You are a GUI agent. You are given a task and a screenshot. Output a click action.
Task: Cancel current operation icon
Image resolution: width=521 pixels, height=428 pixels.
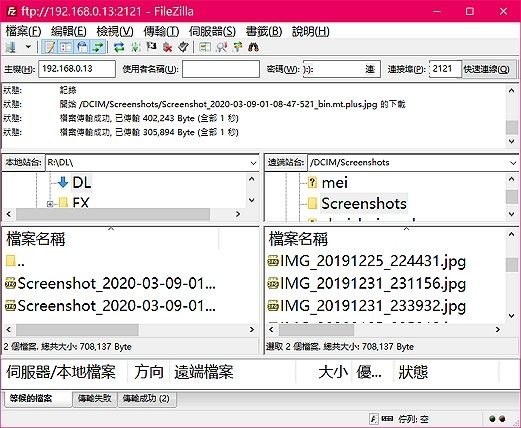point(151,47)
